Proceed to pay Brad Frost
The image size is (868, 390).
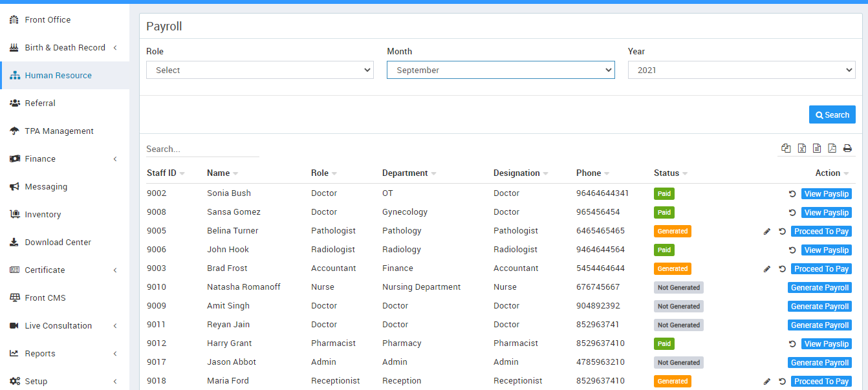click(x=821, y=269)
